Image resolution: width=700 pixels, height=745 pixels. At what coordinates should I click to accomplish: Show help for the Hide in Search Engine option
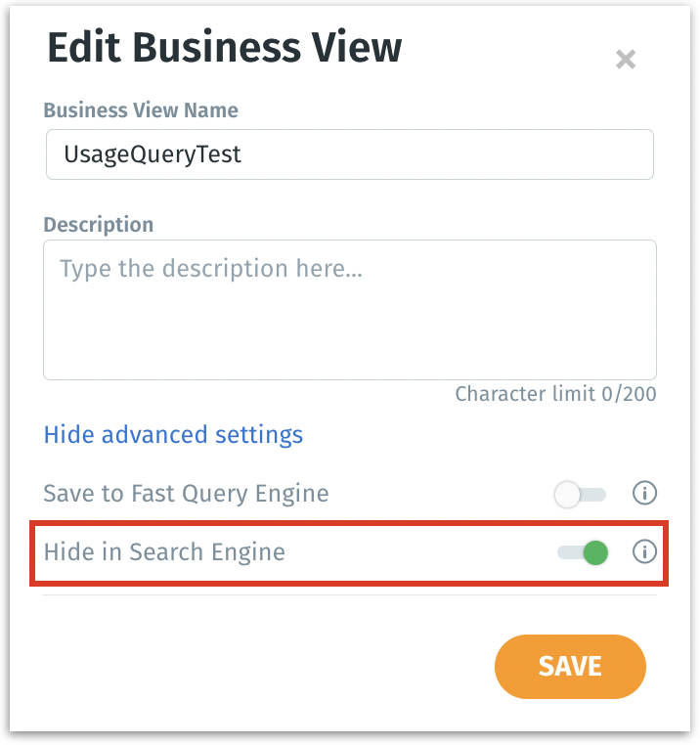click(644, 552)
